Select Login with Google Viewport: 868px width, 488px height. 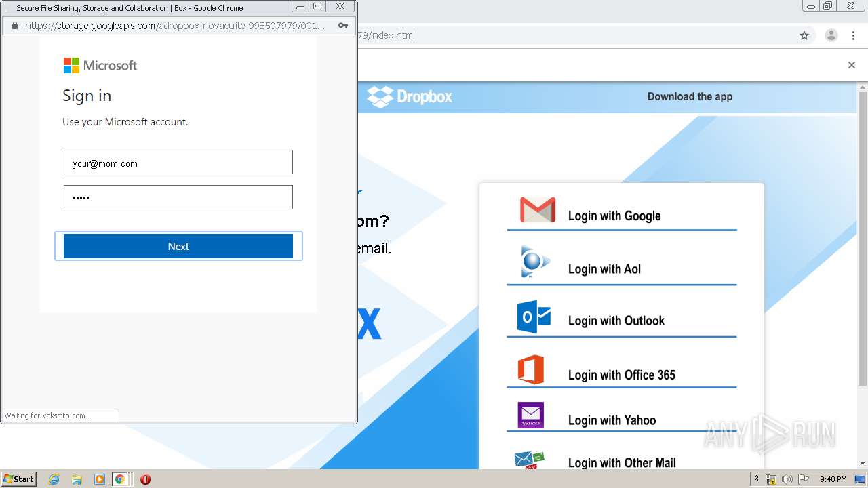(x=614, y=216)
